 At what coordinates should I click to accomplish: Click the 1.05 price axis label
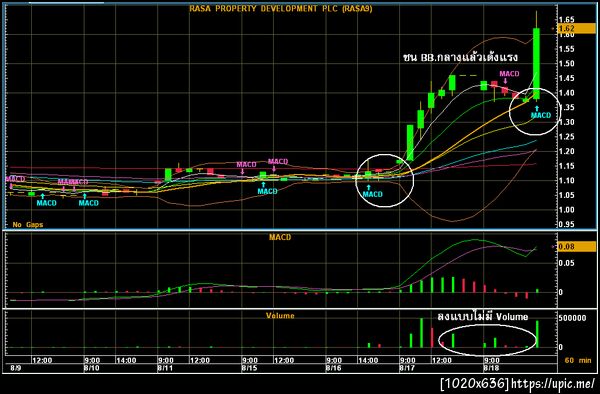pyautogui.click(x=567, y=195)
